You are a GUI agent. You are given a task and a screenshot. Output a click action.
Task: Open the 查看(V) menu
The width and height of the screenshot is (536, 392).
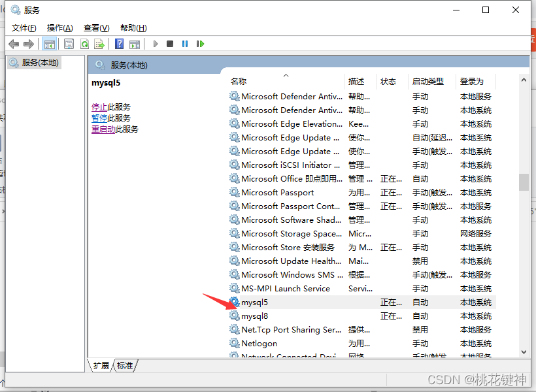pos(96,28)
